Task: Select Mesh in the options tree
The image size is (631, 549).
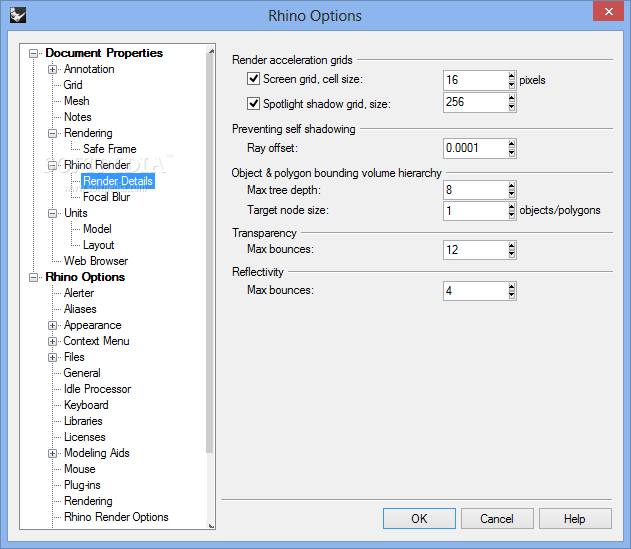Action: (76, 101)
